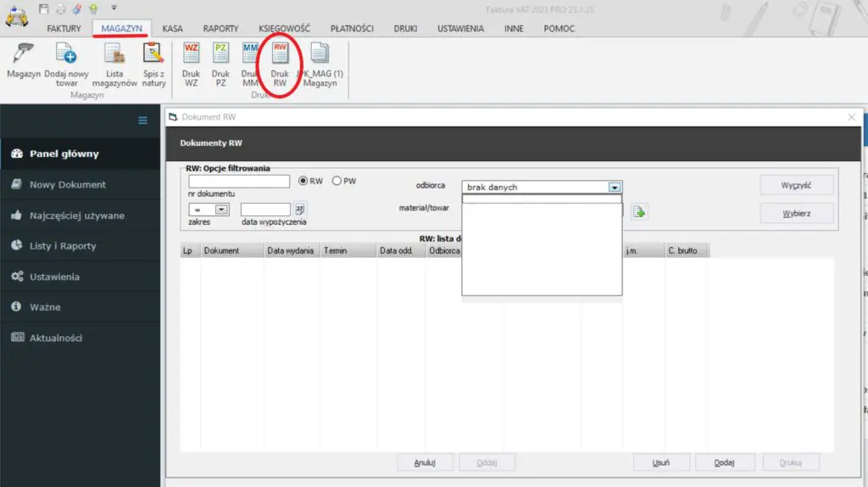Switch to the FAKTURY tab
This screenshot has width=868, height=487.
pyautogui.click(x=64, y=29)
